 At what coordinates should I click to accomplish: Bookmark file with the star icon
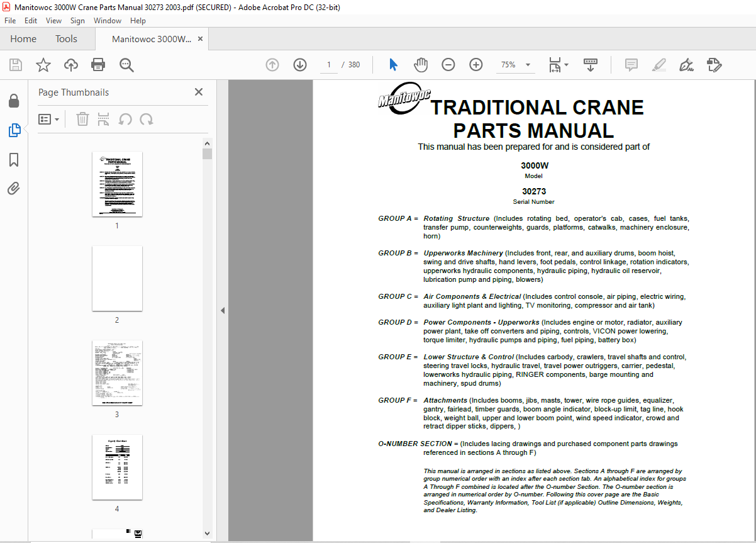click(x=43, y=65)
